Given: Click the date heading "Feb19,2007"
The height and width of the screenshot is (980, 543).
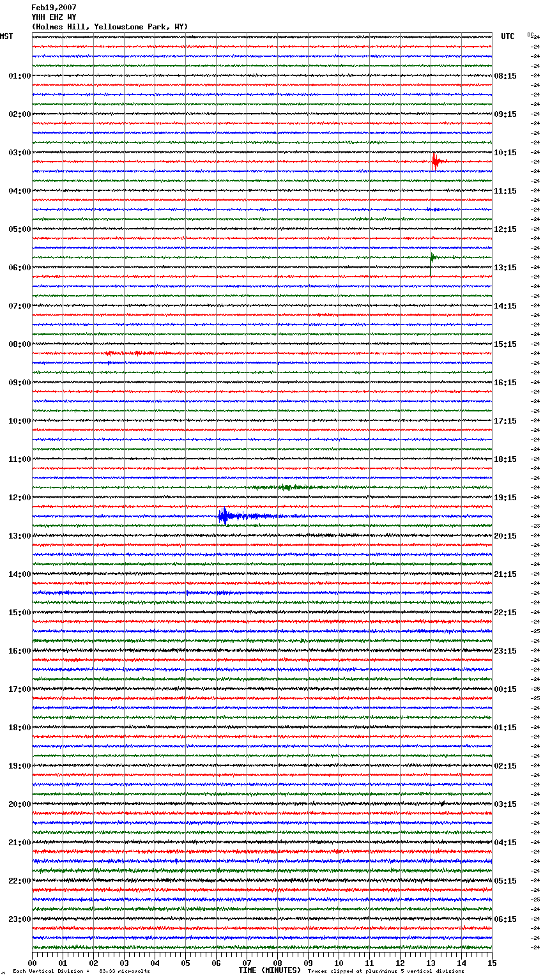Looking at the screenshot, I should tap(54, 8).
